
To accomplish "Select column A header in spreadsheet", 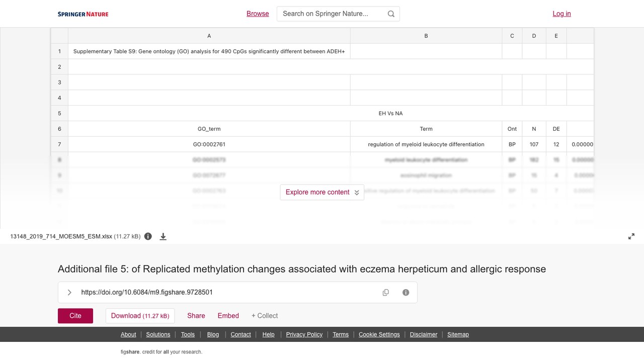I will tap(209, 36).
